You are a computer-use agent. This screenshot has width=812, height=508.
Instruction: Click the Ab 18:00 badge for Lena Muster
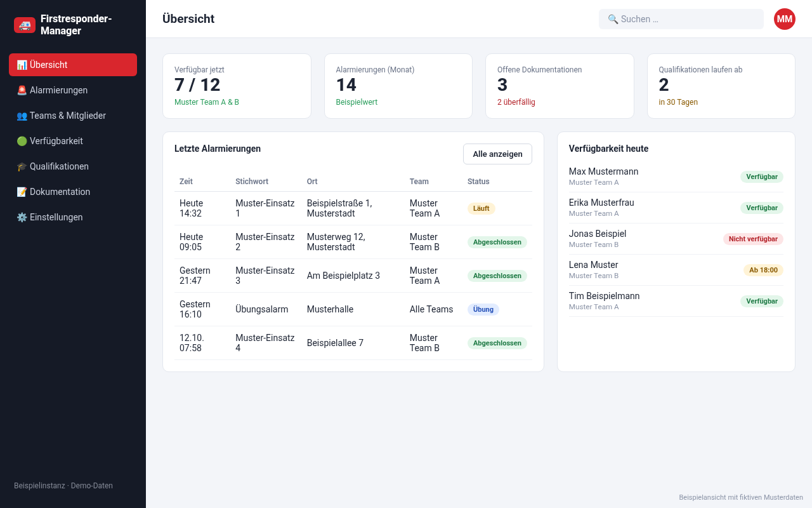tap(763, 270)
